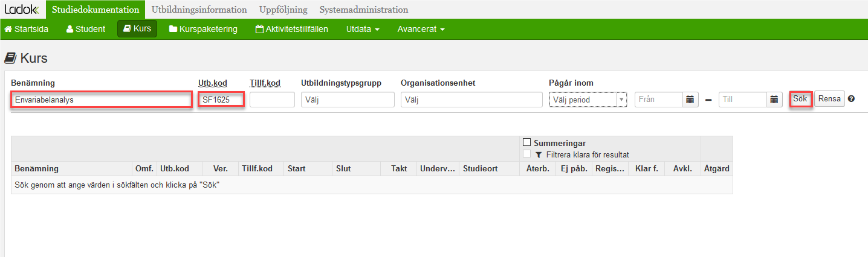Switch to Utbildningsinformation tab
Screen dimensions: 868x257
click(x=199, y=10)
